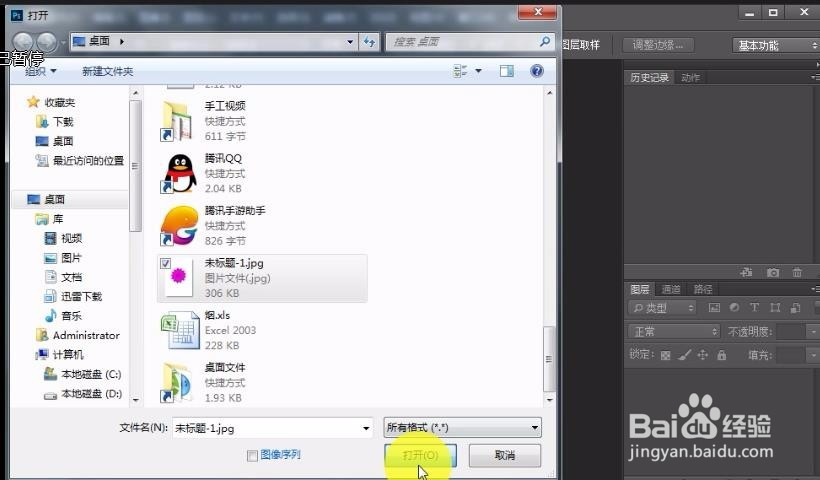This screenshot has width=820, height=480.
Task: Filter layers by pixel layer icon
Action: pyautogui.click(x=714, y=307)
